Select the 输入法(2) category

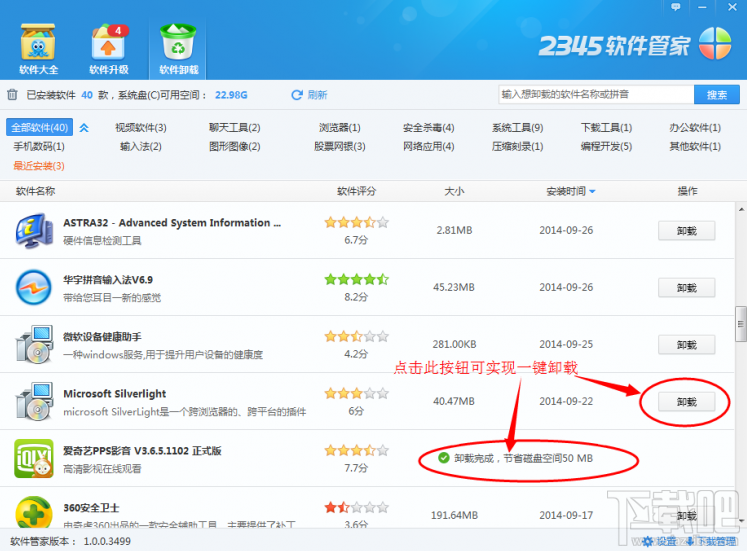point(141,147)
